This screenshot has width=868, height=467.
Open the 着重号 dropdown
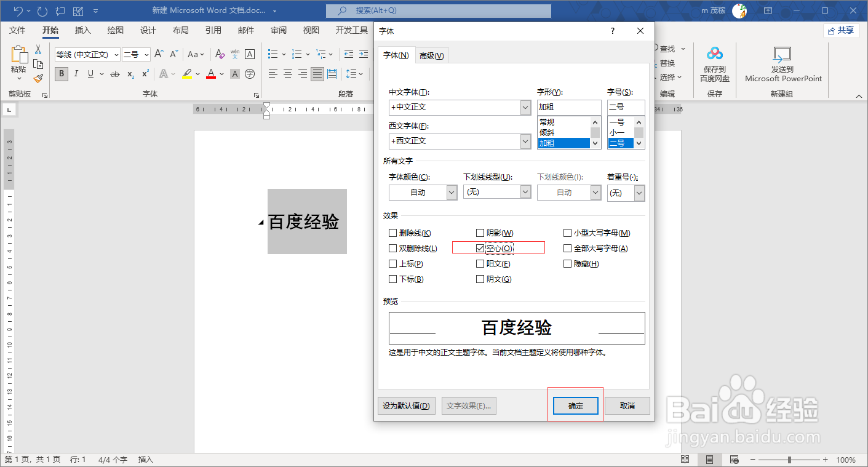(x=639, y=193)
